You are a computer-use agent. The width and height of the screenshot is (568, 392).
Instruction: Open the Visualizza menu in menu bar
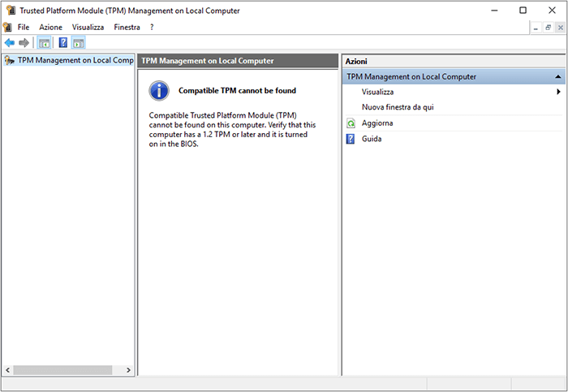tap(88, 27)
